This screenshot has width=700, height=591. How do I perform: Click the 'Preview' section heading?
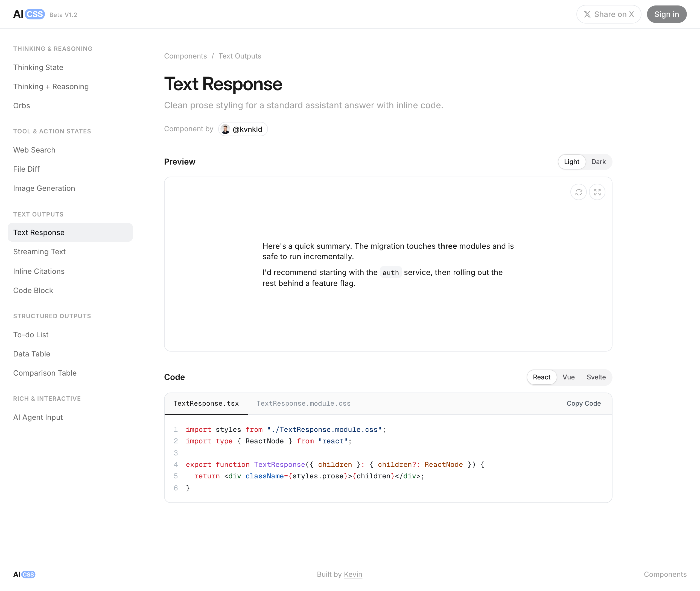click(x=180, y=162)
